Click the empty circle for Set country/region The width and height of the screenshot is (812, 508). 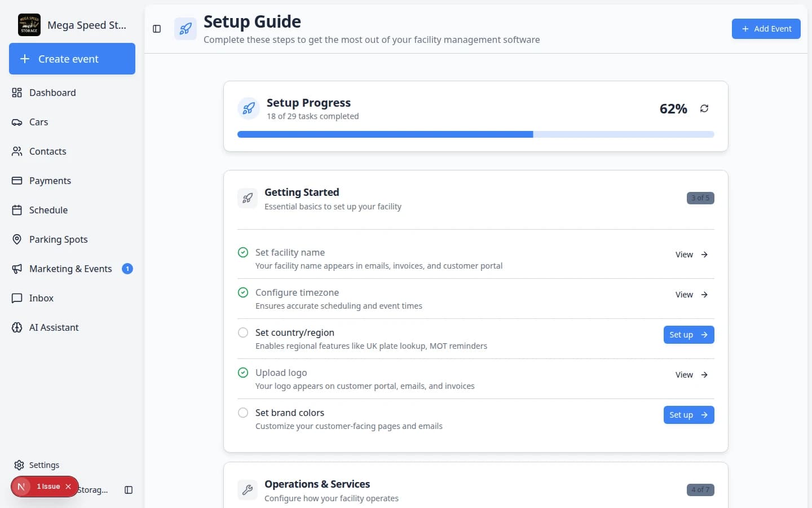[243, 332]
